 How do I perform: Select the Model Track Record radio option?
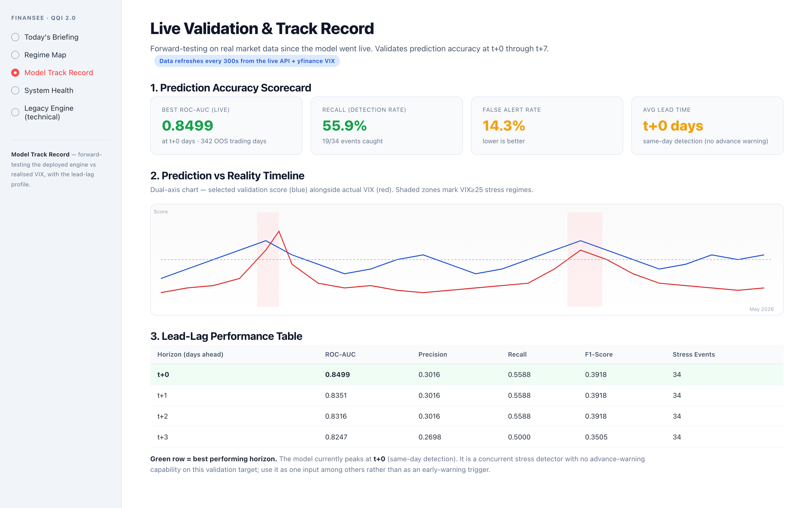tap(15, 73)
